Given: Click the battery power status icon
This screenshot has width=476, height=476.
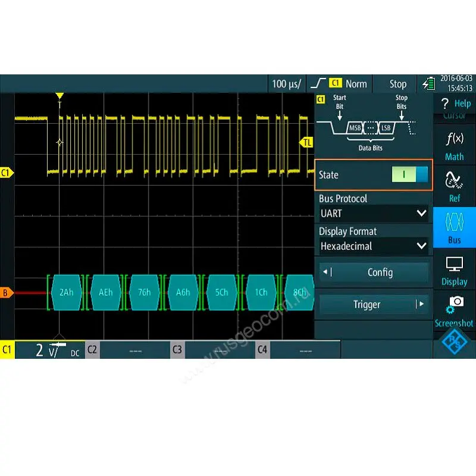Looking at the screenshot, I should pos(428,84).
